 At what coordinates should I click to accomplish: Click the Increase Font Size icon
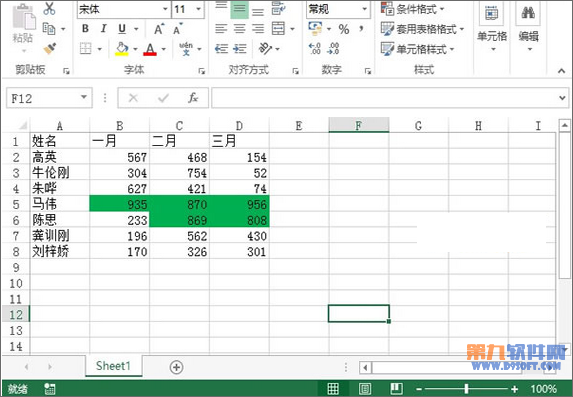point(159,29)
